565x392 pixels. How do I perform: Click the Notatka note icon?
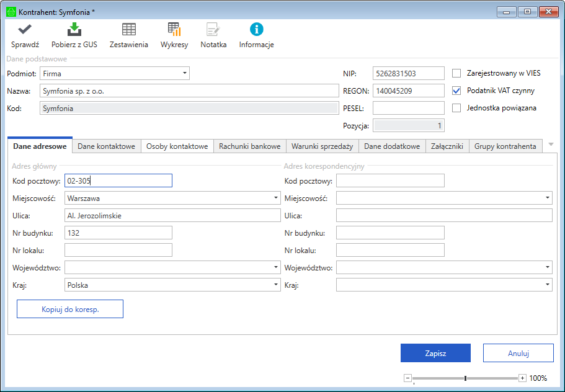[213, 29]
